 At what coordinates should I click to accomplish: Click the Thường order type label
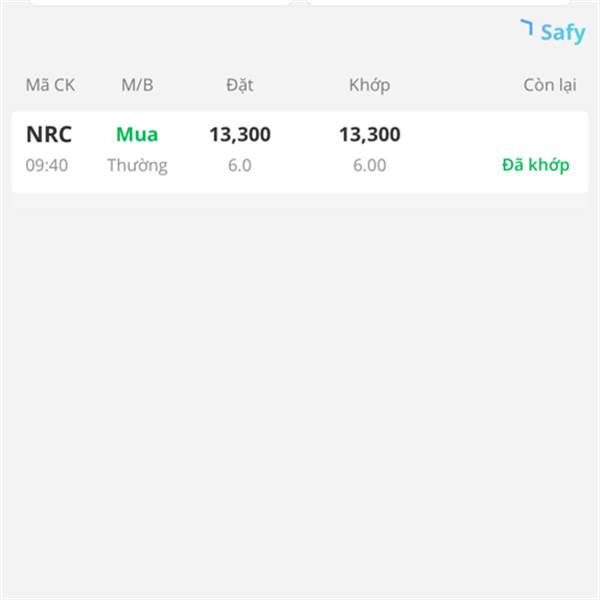(x=137, y=166)
